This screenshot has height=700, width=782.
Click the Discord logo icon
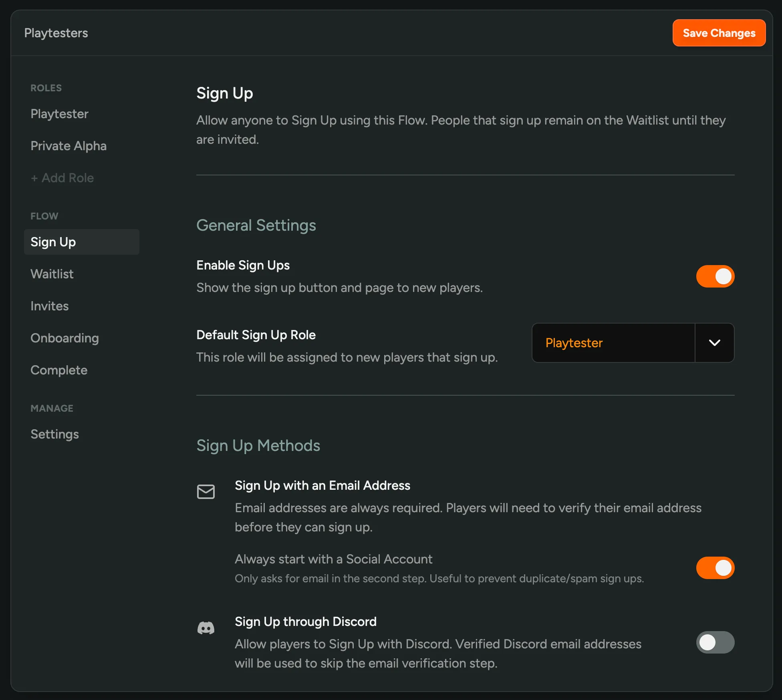206,628
